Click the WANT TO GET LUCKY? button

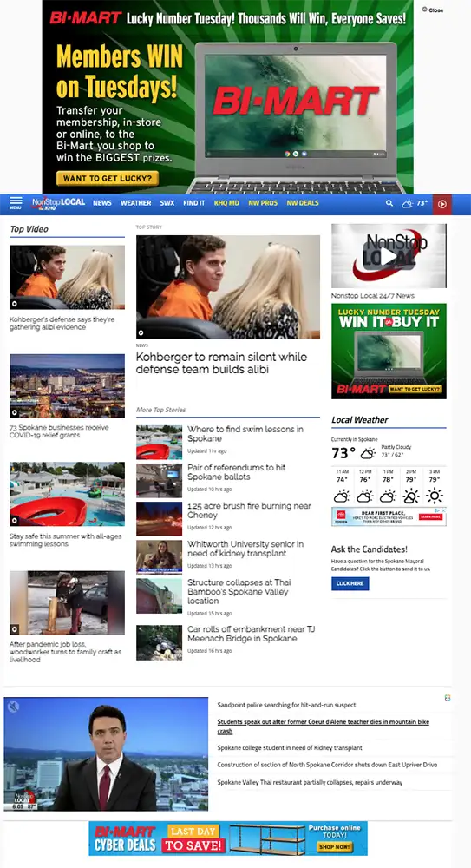pos(108,178)
